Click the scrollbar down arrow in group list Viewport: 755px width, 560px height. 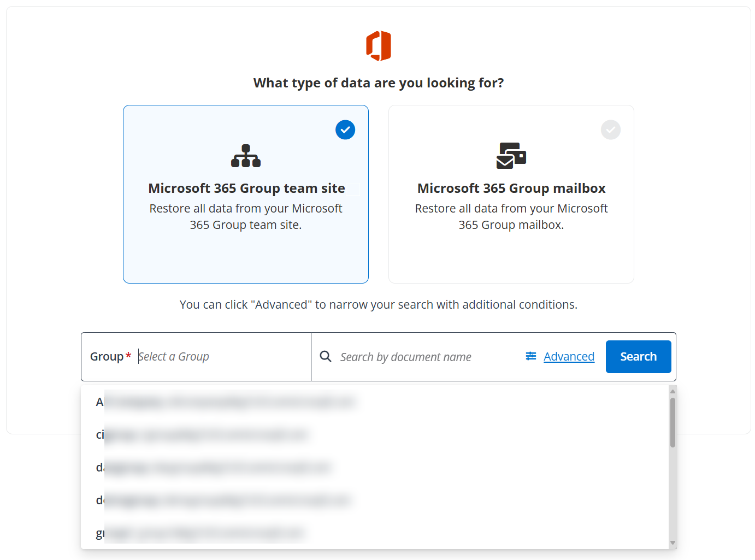click(x=673, y=543)
